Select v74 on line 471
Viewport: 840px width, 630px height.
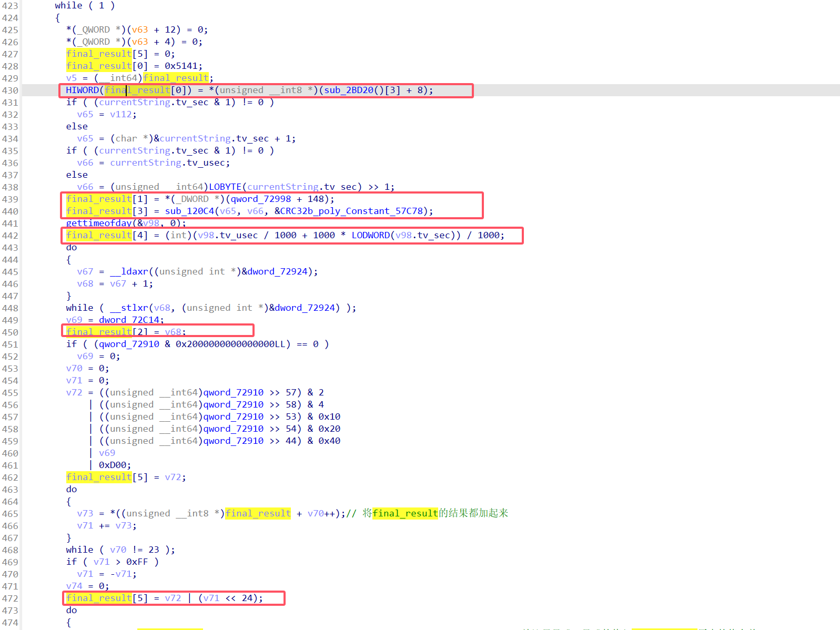pos(74,586)
